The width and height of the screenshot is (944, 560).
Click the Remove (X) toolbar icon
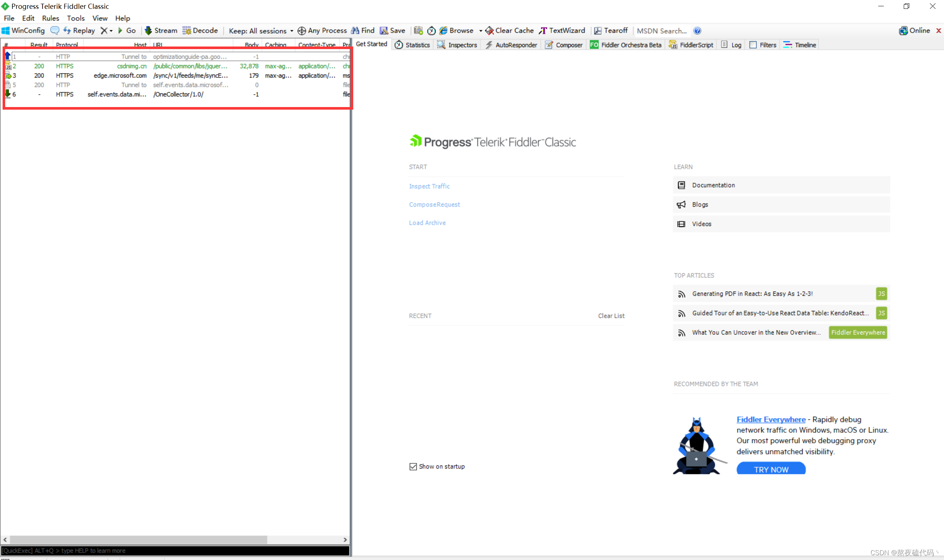[x=104, y=31]
